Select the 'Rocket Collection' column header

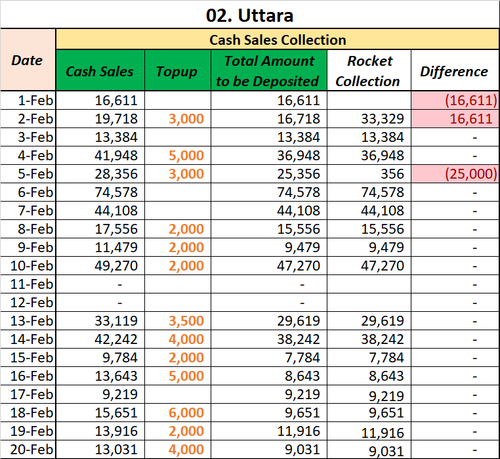click(369, 71)
